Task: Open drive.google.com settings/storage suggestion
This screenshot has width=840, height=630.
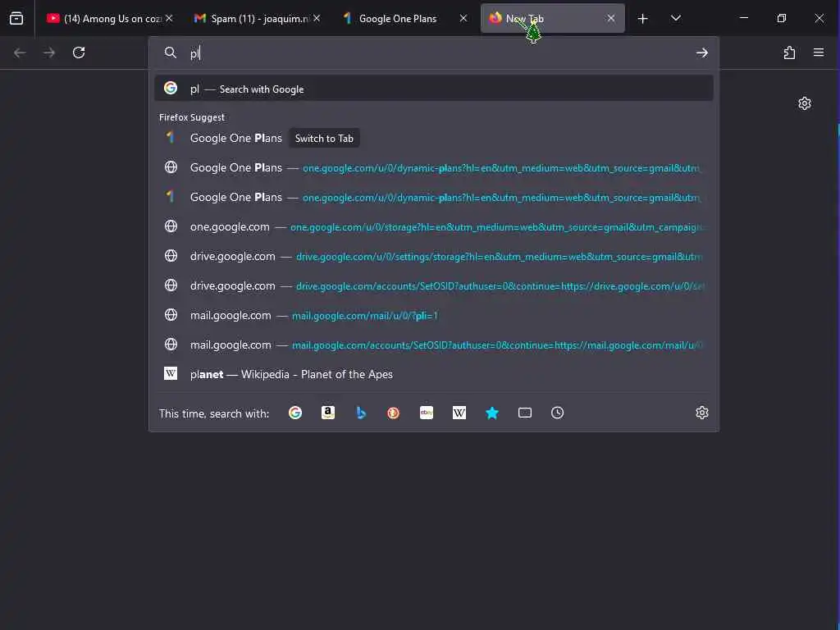Action: [x=433, y=256]
